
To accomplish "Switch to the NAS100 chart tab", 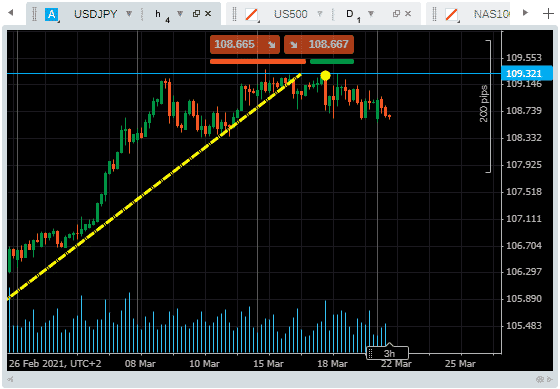I will 468,14.
